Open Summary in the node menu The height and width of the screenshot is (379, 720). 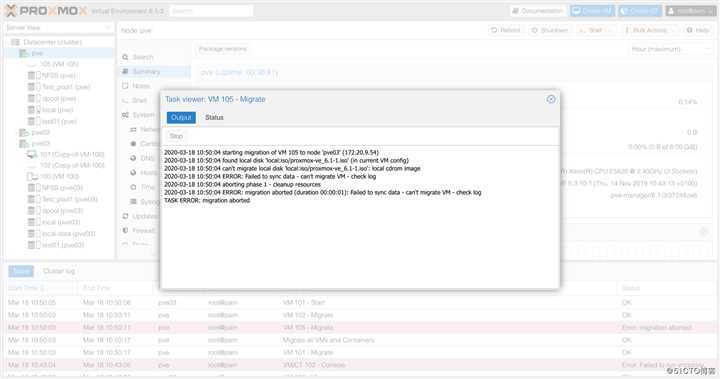pyautogui.click(x=154, y=72)
